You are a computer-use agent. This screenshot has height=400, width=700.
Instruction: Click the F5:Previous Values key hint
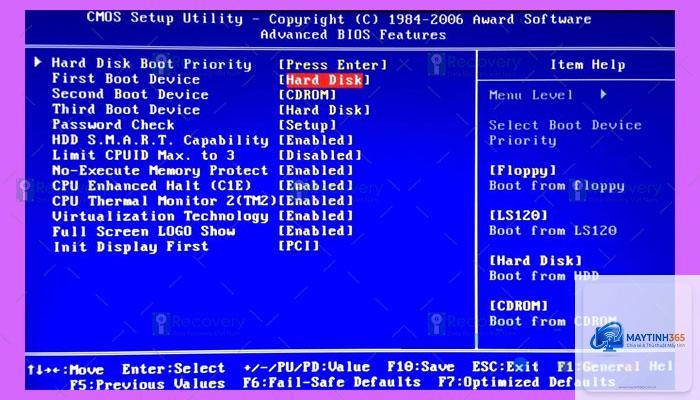click(147, 384)
